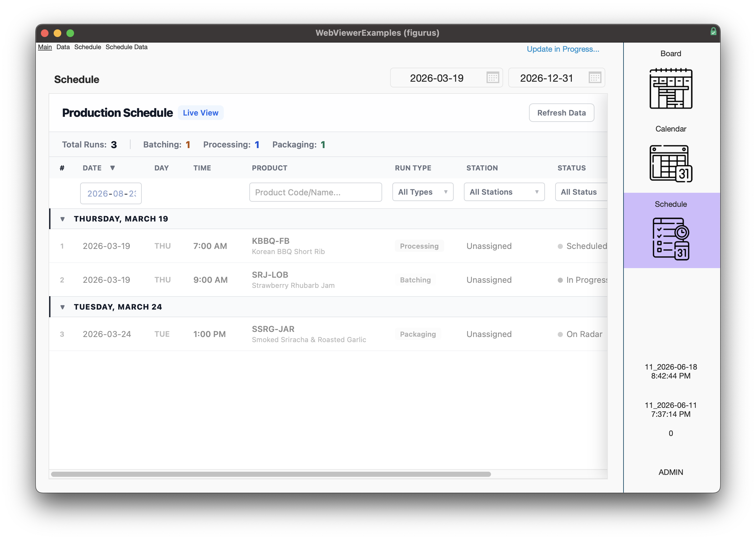Click the Packaging run type tag
Viewport: 756px width, 540px height.
point(418,334)
